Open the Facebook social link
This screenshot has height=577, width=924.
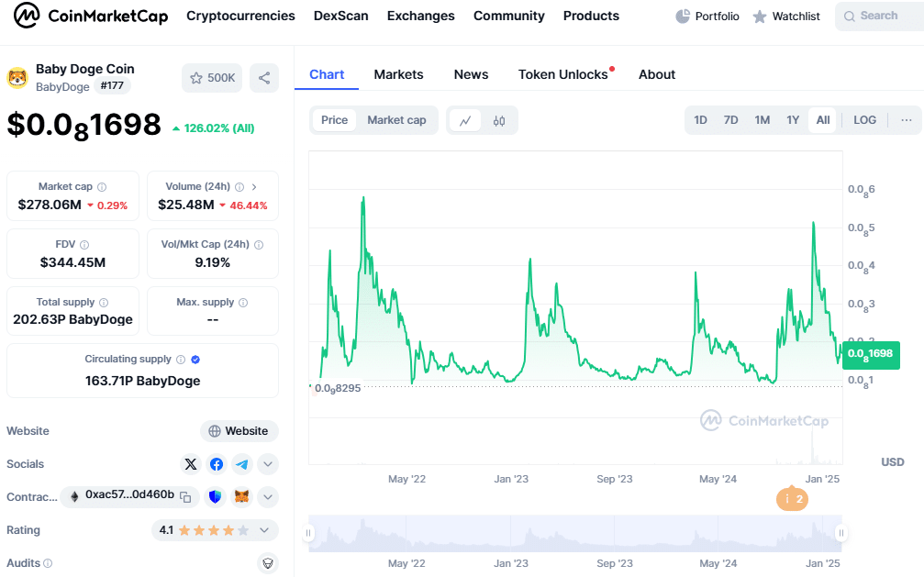point(217,464)
